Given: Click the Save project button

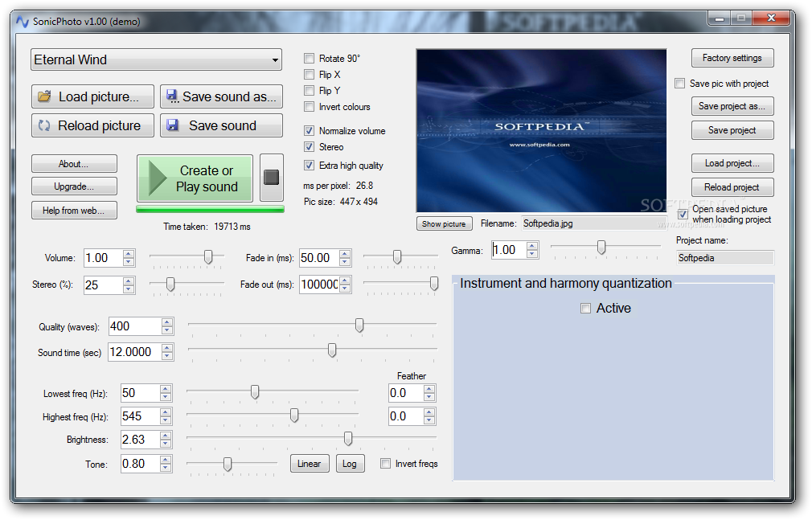Looking at the screenshot, I should coord(732,130).
